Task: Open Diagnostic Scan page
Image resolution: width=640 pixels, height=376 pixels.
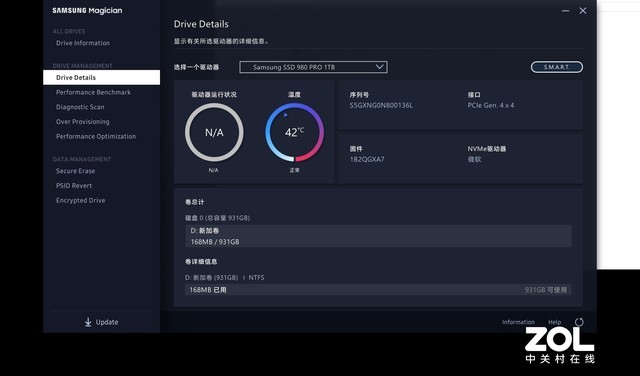Action: [80, 107]
